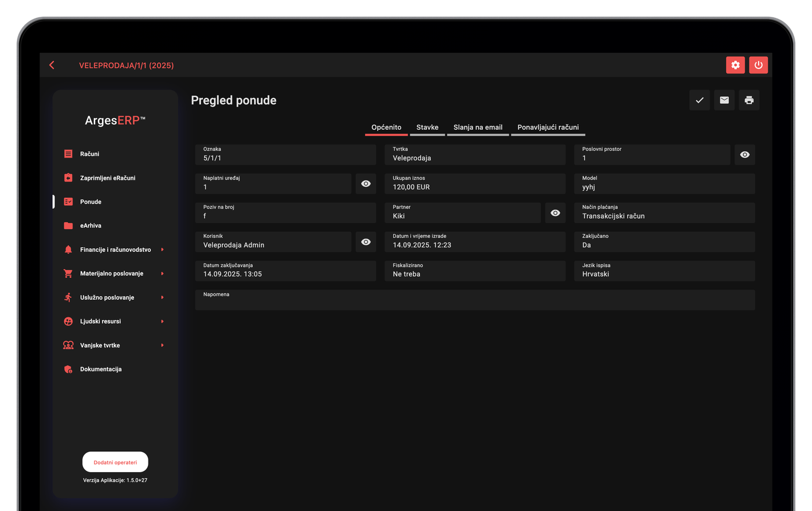Click the empty Napomena field
The height and width of the screenshot is (511, 812).
click(475, 300)
